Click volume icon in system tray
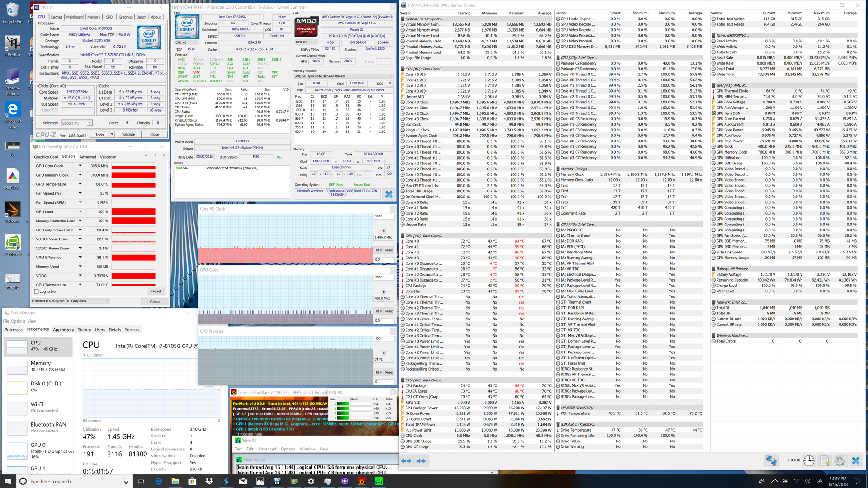This screenshot has width=868, height=488. coord(807,481)
